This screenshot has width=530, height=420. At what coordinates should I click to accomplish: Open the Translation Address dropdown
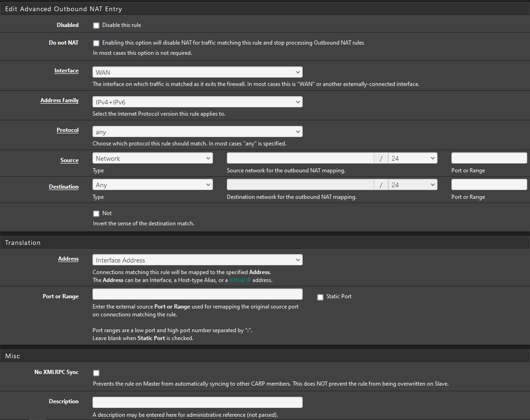click(x=198, y=260)
